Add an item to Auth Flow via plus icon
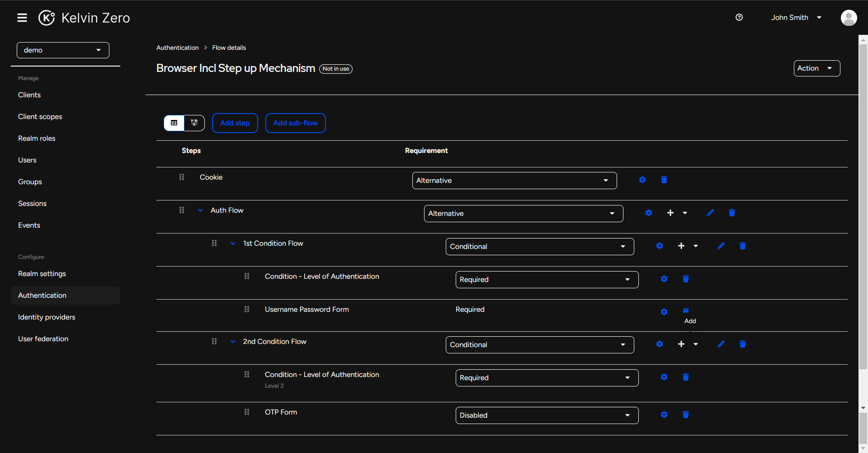This screenshot has height=453, width=868. click(670, 213)
